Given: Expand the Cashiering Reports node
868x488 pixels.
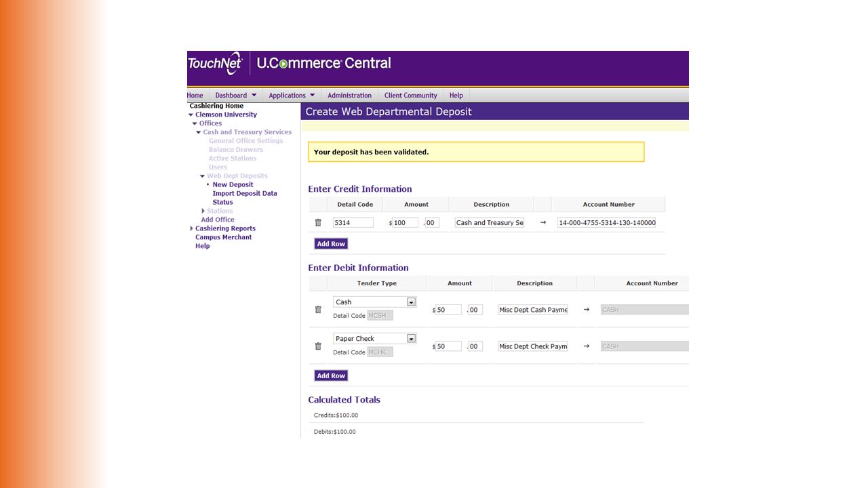Looking at the screenshot, I should [x=191, y=229].
